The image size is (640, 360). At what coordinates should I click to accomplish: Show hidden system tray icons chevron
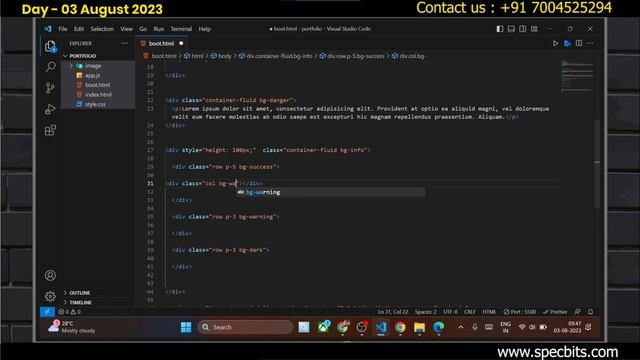coord(461,327)
